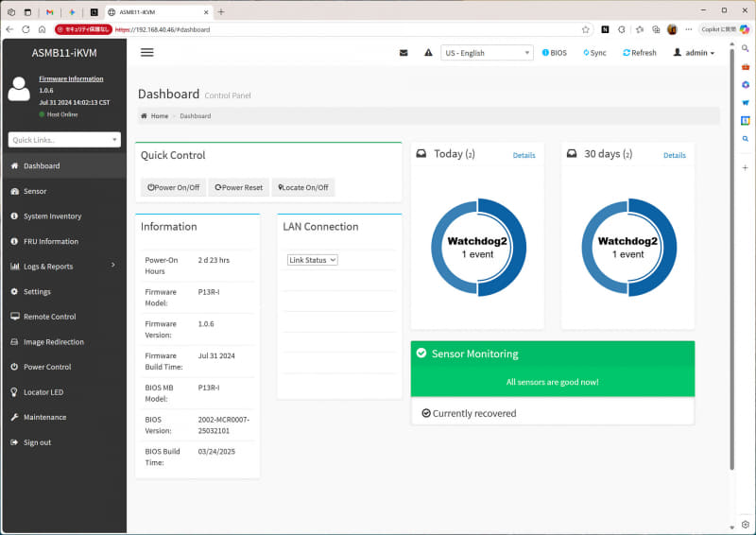This screenshot has height=535, width=756.
Task: Open Remote Control in sidebar
Action: coord(64,317)
